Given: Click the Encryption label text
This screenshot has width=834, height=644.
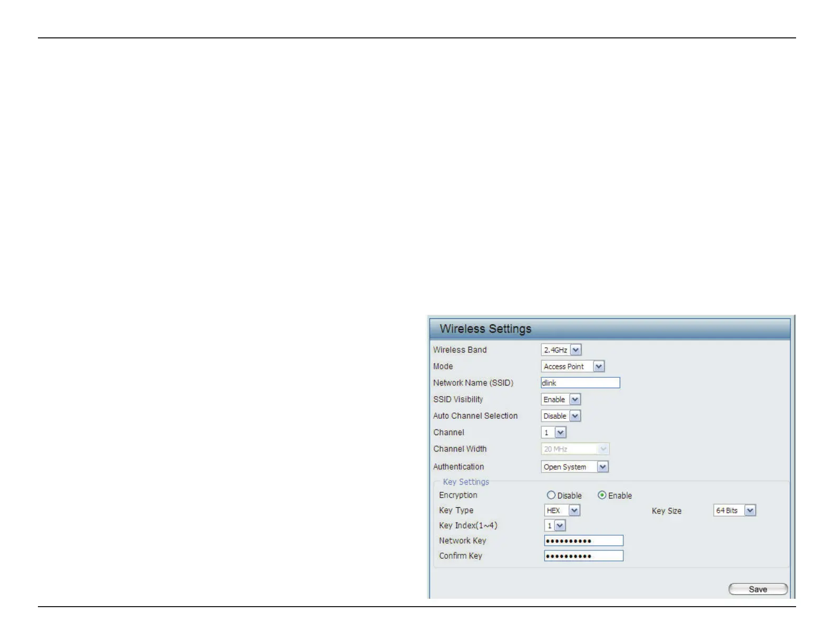Looking at the screenshot, I should [x=458, y=495].
